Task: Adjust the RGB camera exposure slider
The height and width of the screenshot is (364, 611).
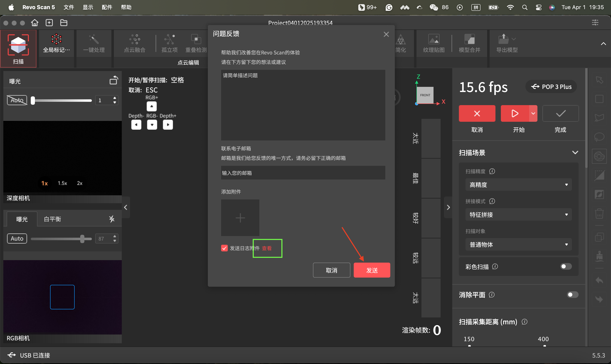Action: click(x=61, y=239)
